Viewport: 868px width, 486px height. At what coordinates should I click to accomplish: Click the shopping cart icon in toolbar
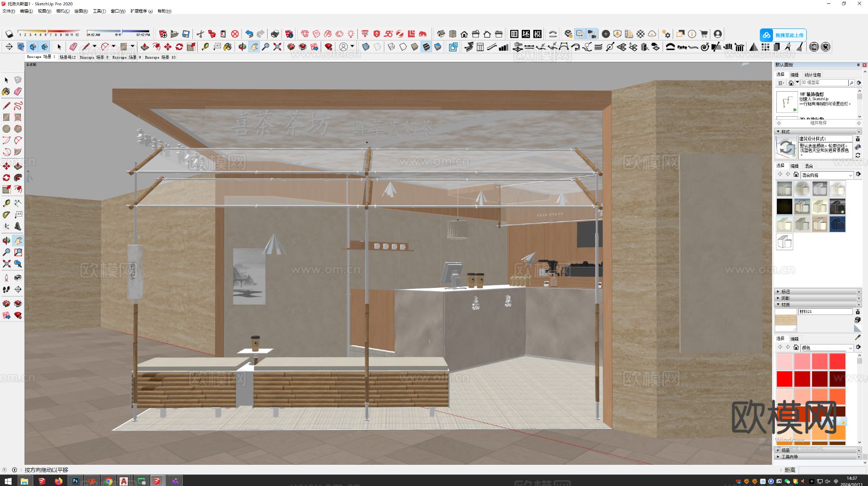(704, 34)
